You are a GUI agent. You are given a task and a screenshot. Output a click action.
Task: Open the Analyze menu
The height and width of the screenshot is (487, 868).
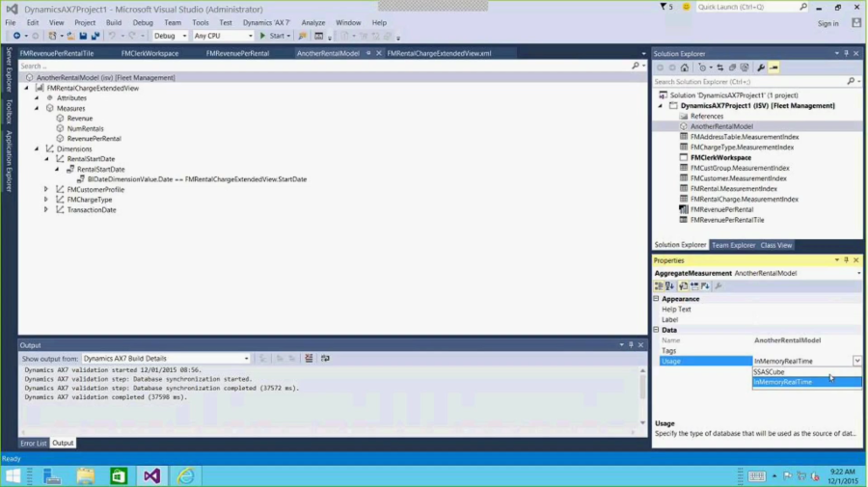click(x=313, y=23)
